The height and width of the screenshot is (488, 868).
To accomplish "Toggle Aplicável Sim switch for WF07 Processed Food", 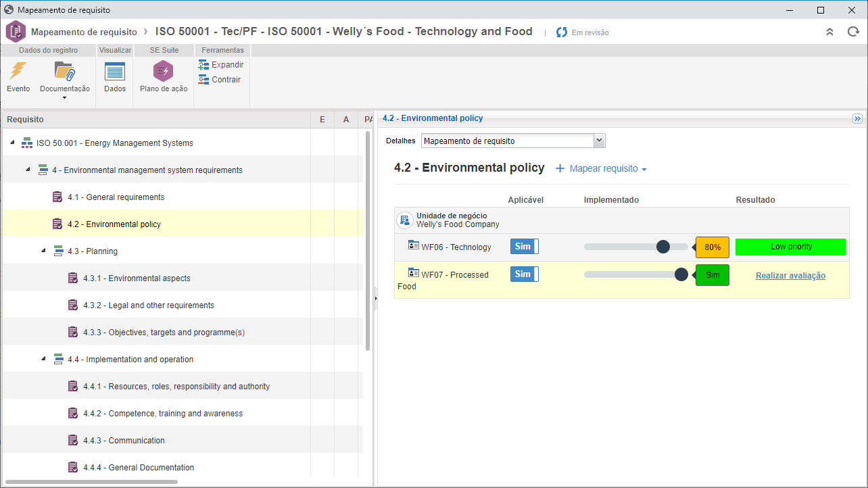I will click(524, 274).
